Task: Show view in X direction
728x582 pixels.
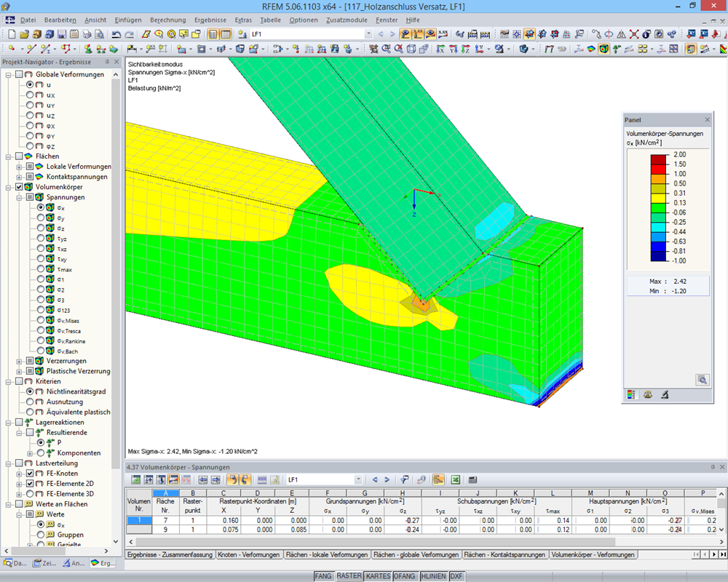Action: point(440,48)
